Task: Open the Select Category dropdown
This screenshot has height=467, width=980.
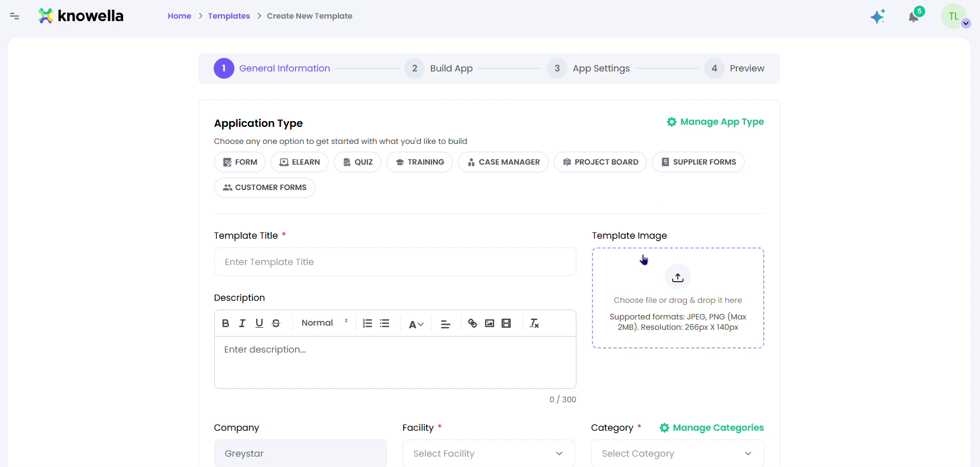Action: (x=677, y=454)
